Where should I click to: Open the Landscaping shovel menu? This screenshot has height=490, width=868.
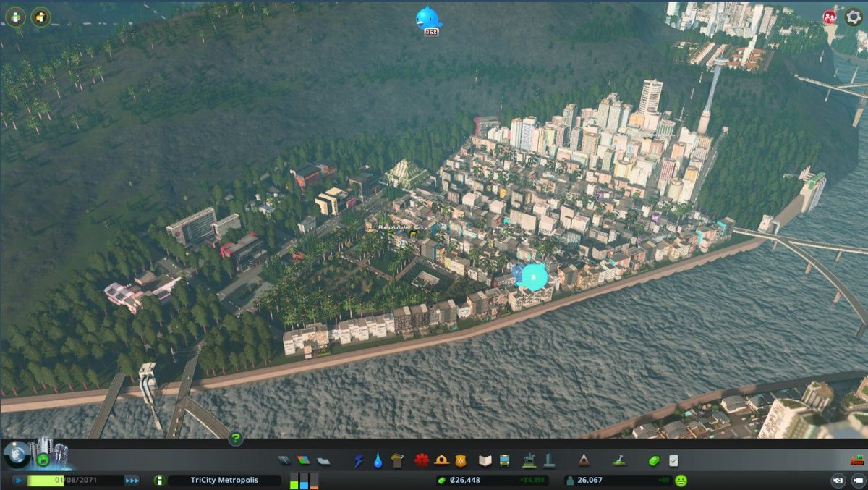click(619, 461)
